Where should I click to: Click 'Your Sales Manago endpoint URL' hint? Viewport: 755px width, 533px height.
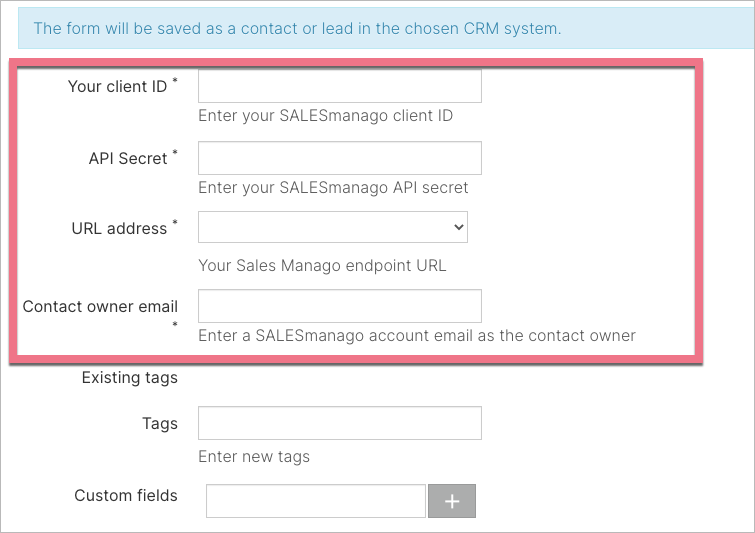coord(322,266)
